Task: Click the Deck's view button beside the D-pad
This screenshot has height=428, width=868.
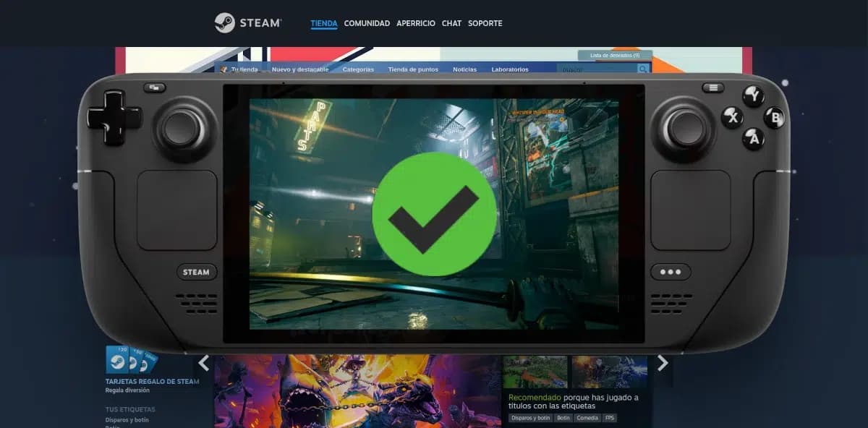Action: tap(154, 87)
